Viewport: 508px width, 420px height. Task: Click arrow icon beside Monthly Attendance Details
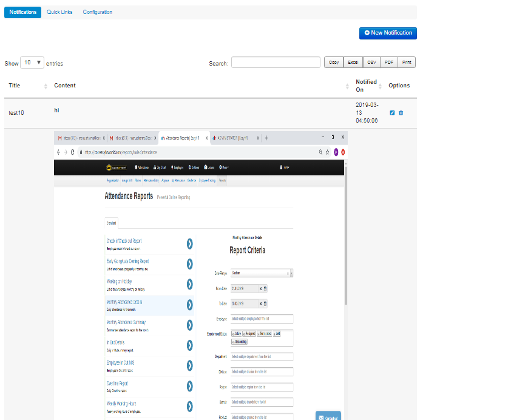pyautogui.click(x=190, y=305)
